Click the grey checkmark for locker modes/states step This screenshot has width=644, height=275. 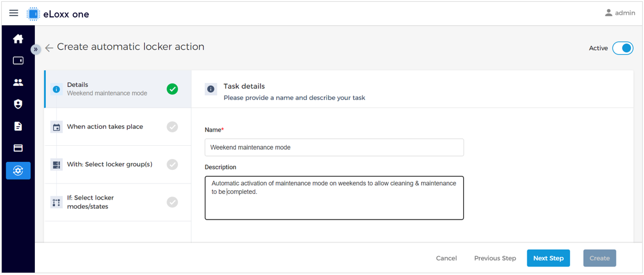[x=172, y=202]
